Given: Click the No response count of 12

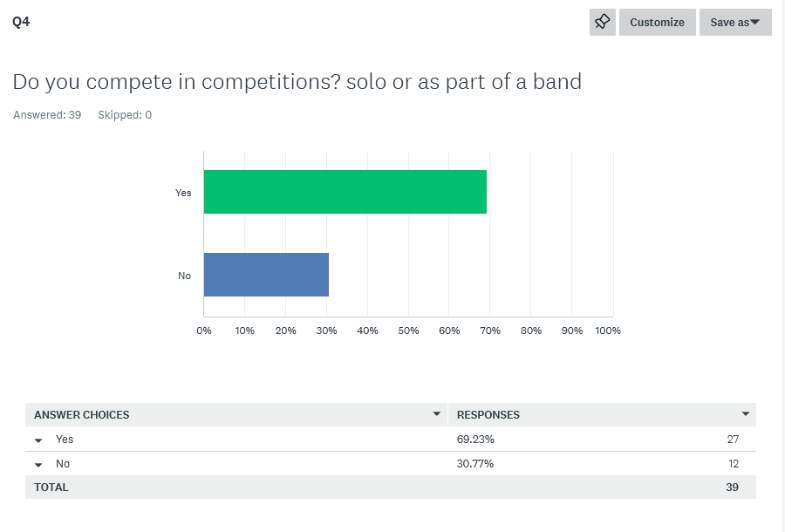Looking at the screenshot, I should point(732,464).
